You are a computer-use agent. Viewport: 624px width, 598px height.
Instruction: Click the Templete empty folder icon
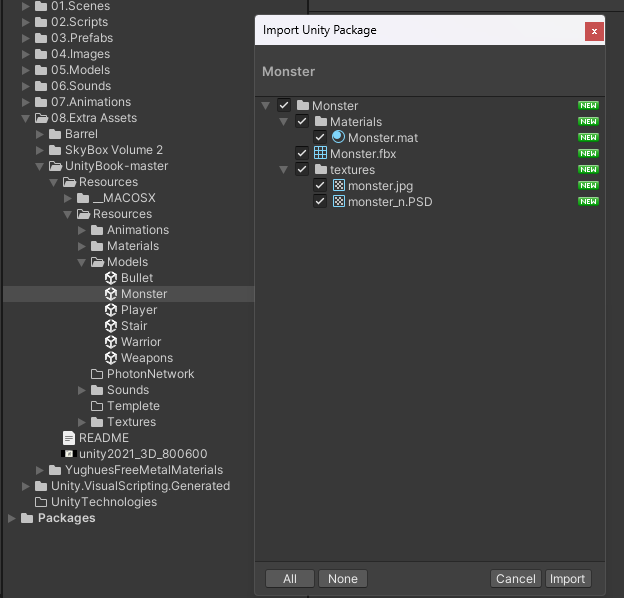(x=97, y=406)
